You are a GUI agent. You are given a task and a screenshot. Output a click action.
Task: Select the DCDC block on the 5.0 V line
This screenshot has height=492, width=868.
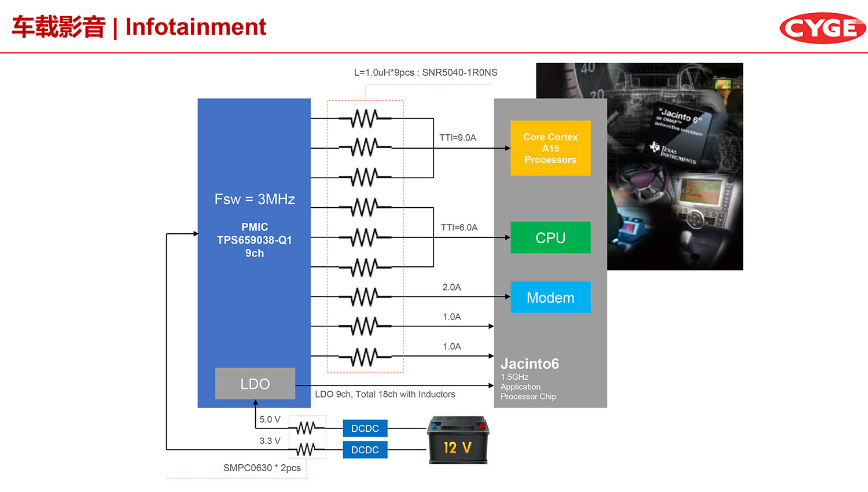click(x=365, y=428)
